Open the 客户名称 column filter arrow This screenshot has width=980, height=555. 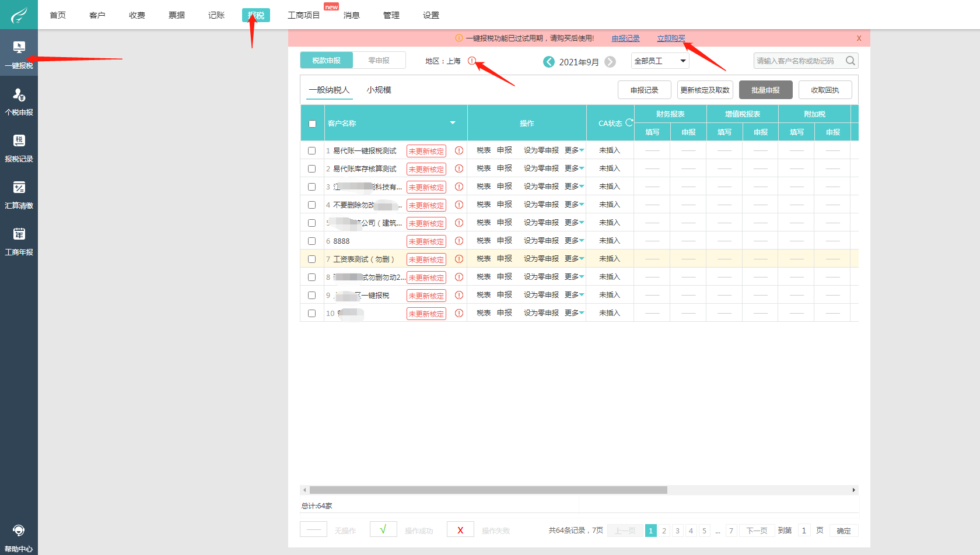tap(453, 123)
